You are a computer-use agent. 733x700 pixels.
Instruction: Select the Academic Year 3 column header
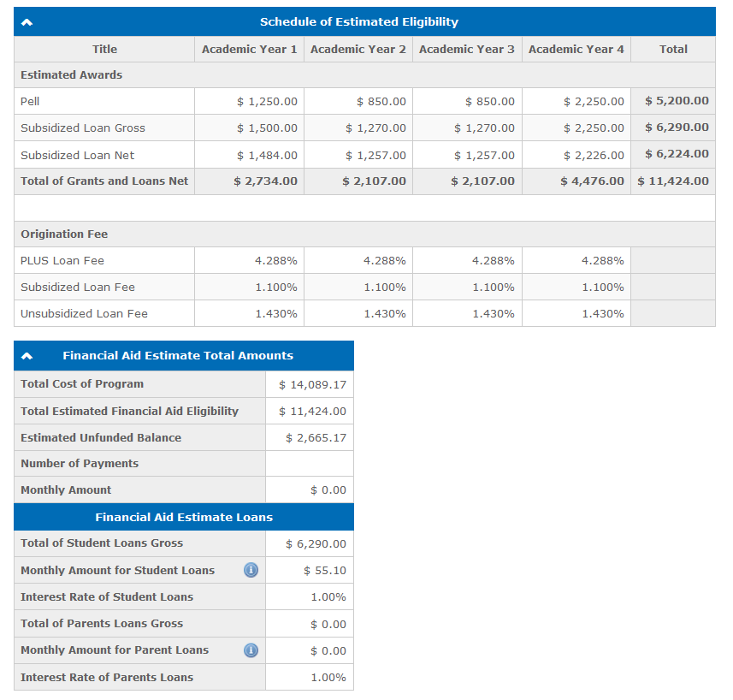click(466, 49)
